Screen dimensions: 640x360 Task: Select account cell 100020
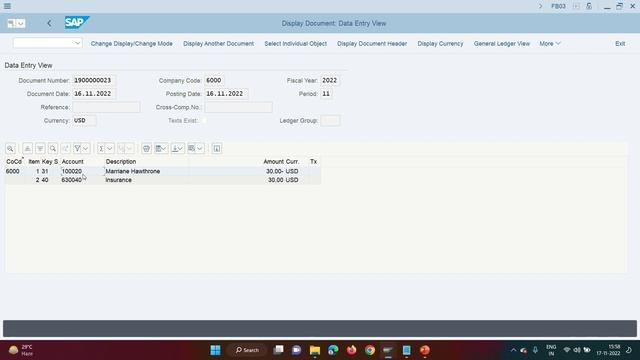click(82, 171)
